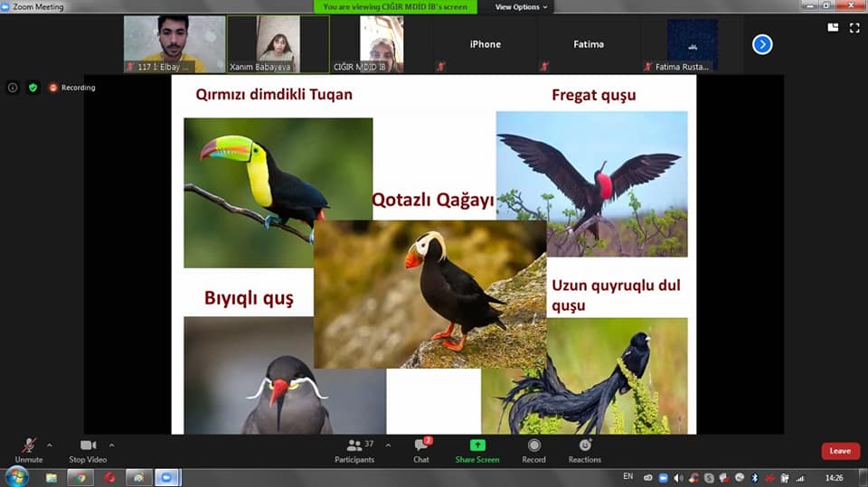Open the Chat panel

point(421,449)
